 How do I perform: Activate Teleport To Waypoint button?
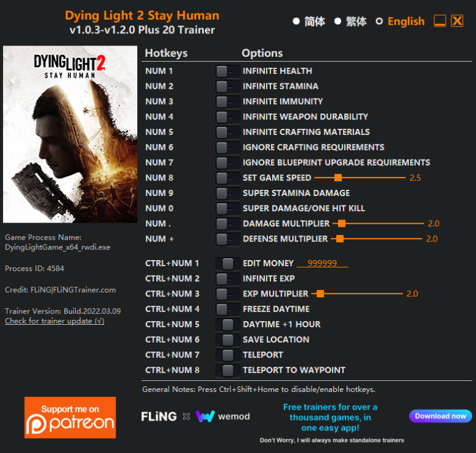[228, 370]
